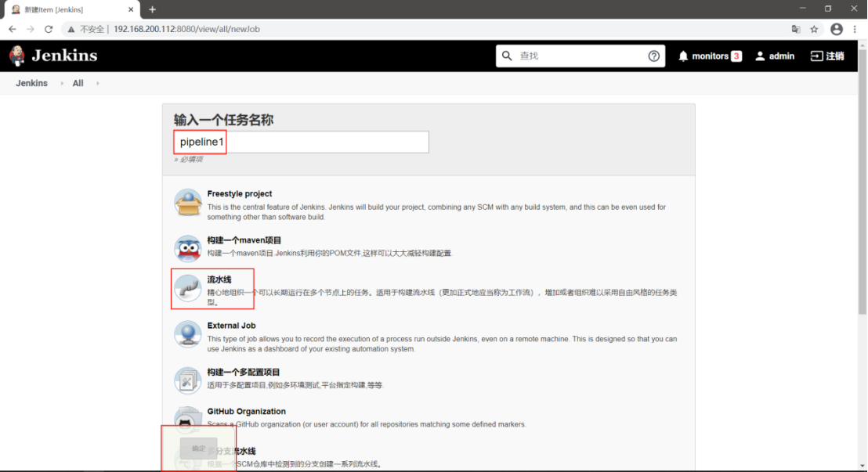Select 构建一个多配置项目 option

point(244,372)
